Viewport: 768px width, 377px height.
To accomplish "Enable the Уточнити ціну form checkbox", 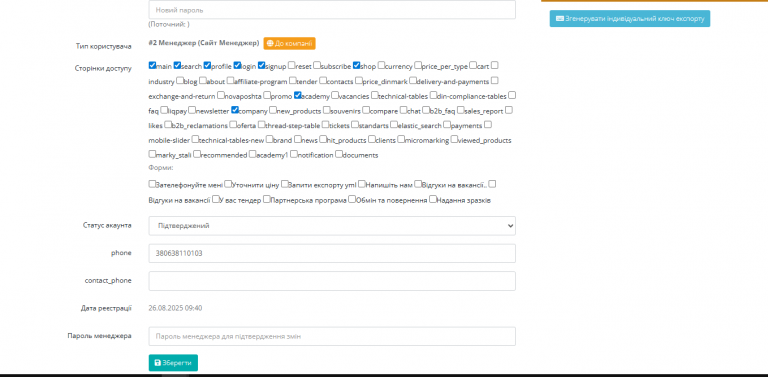I will point(228,184).
